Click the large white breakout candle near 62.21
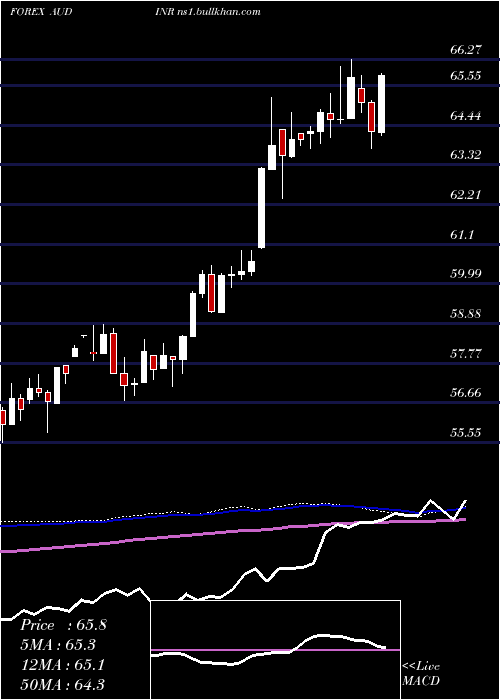Screen dimensions: 500x700 (262, 208)
